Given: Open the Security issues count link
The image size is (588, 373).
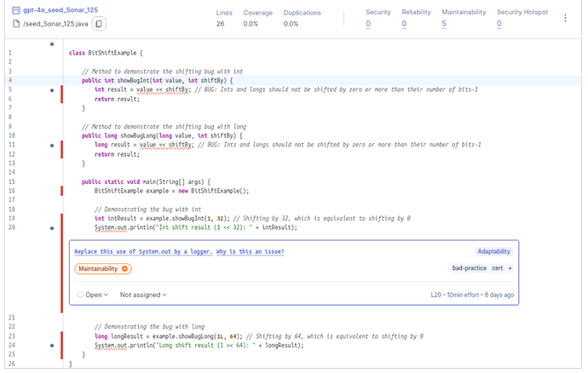Looking at the screenshot, I should coord(368,24).
